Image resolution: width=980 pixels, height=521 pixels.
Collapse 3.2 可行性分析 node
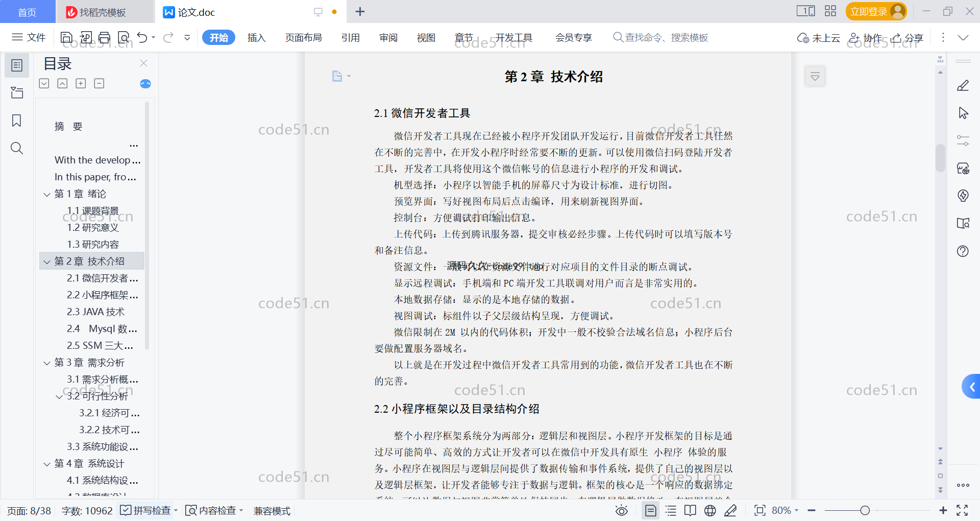click(x=59, y=396)
